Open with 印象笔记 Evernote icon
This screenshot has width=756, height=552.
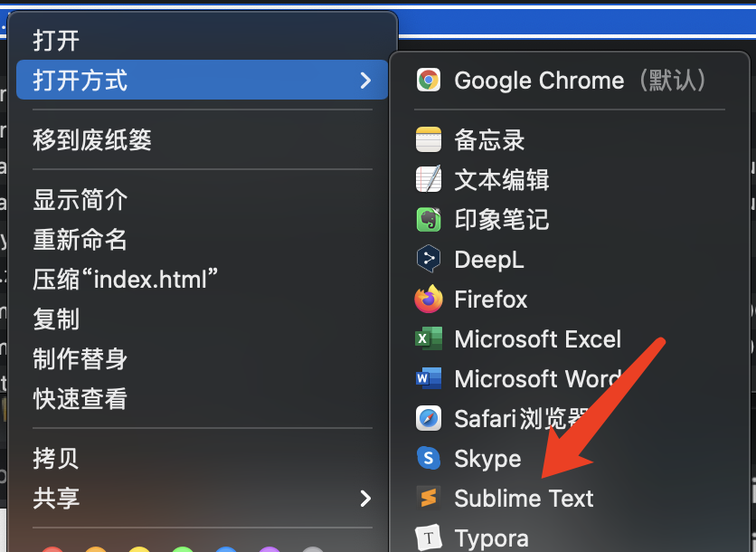pos(428,220)
